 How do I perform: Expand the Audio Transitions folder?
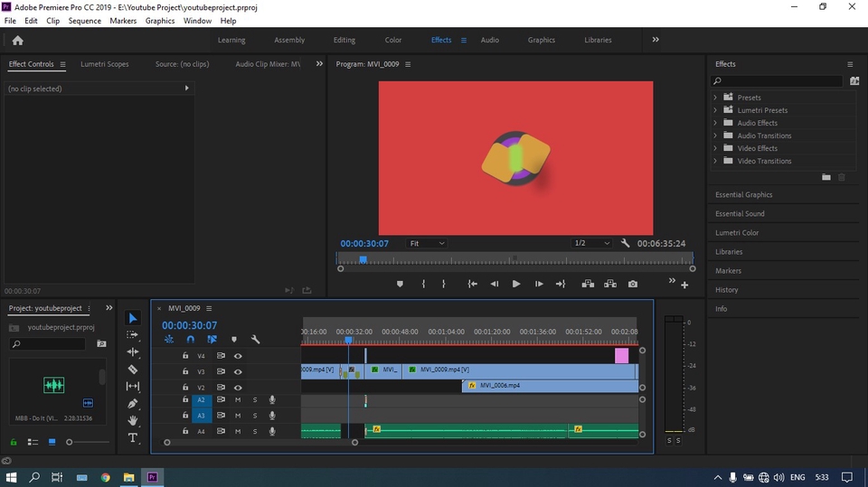coord(715,136)
